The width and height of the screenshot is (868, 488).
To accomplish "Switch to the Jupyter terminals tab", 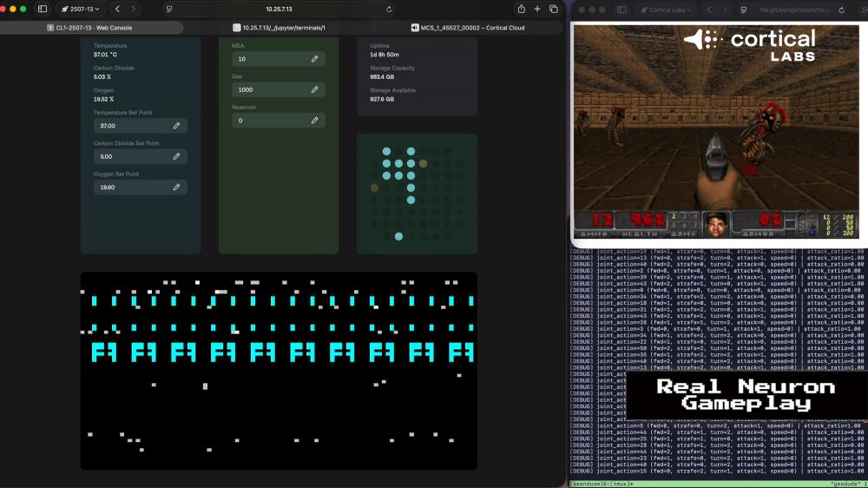I will coord(279,28).
